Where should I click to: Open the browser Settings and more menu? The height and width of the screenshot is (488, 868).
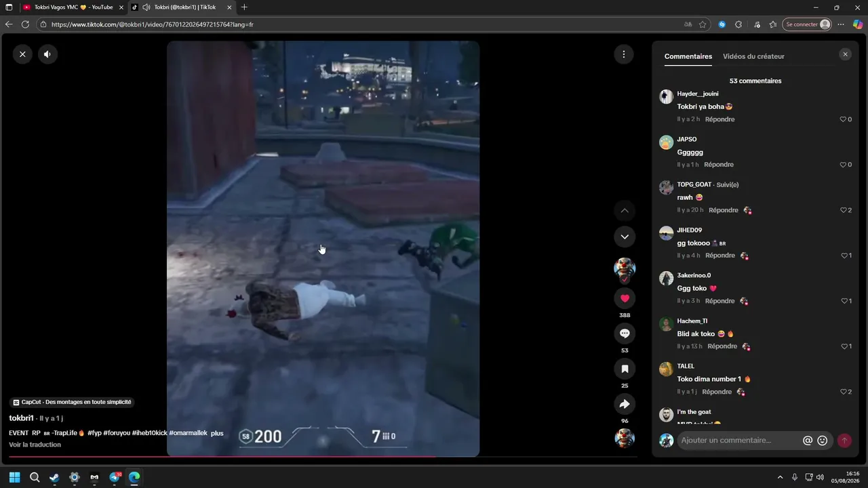coord(841,24)
